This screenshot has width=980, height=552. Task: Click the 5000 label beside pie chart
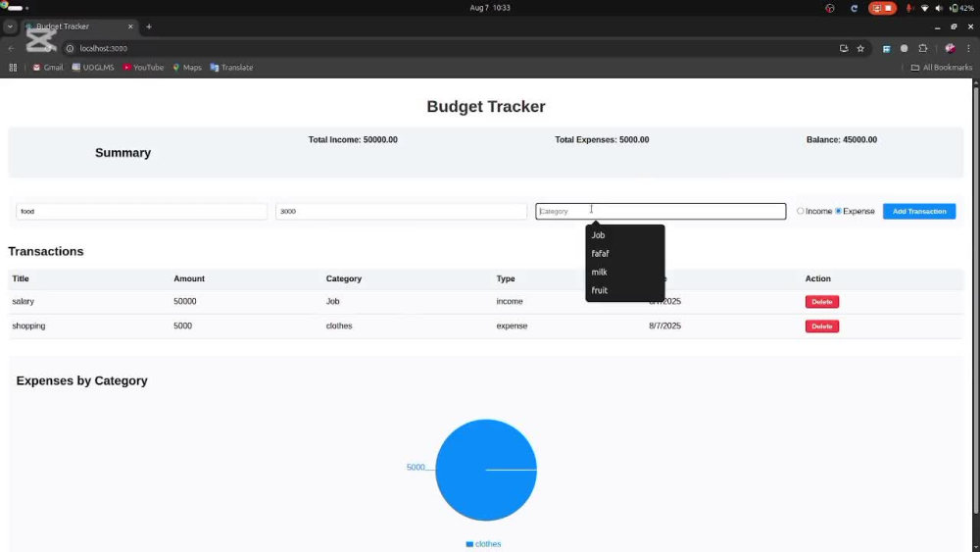pos(416,467)
